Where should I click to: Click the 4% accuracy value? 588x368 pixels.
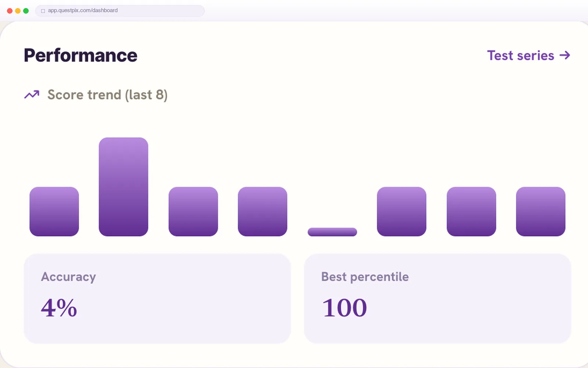coord(59,308)
